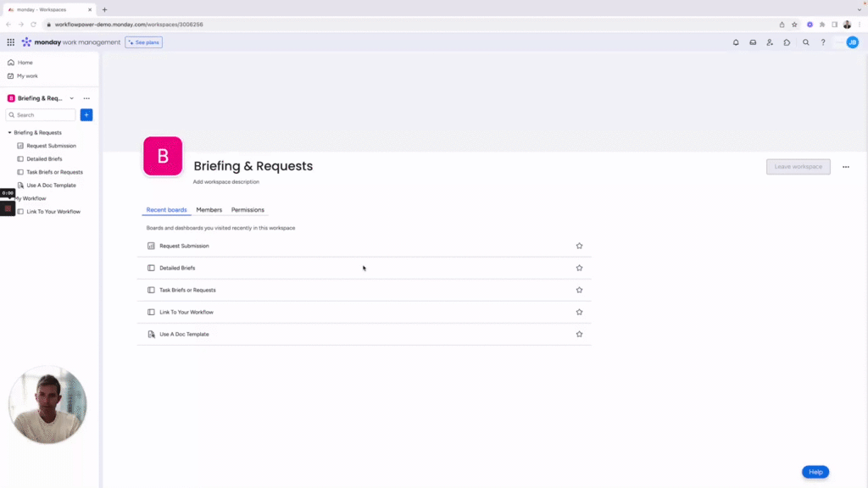Click the monday work management logo
868x488 pixels.
pyautogui.click(x=70, y=42)
